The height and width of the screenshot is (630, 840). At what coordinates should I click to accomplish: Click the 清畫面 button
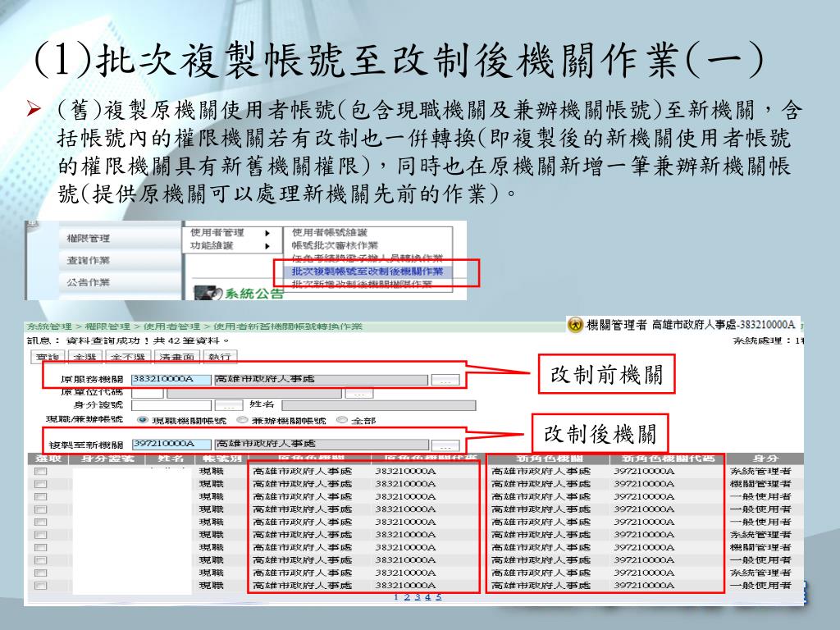[177, 357]
